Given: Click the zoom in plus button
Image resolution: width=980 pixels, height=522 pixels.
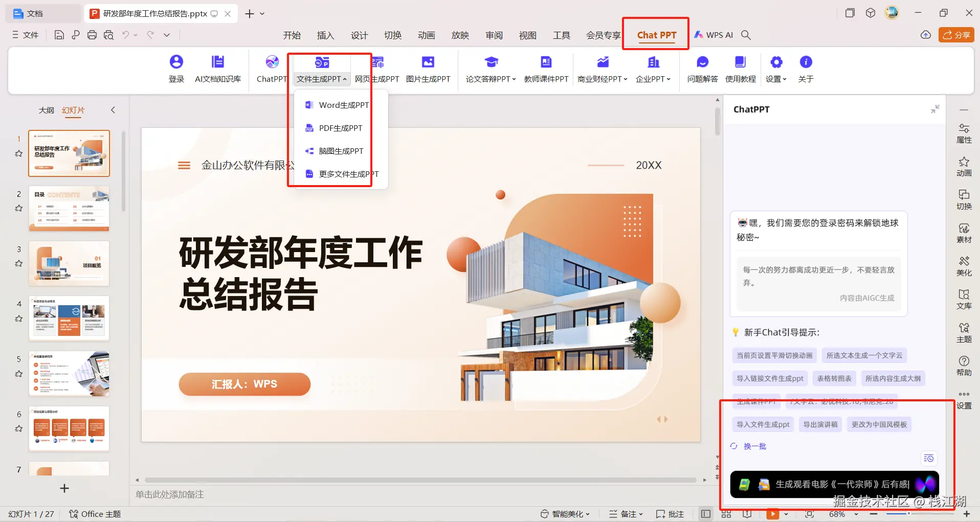Looking at the screenshot, I should 967,514.
